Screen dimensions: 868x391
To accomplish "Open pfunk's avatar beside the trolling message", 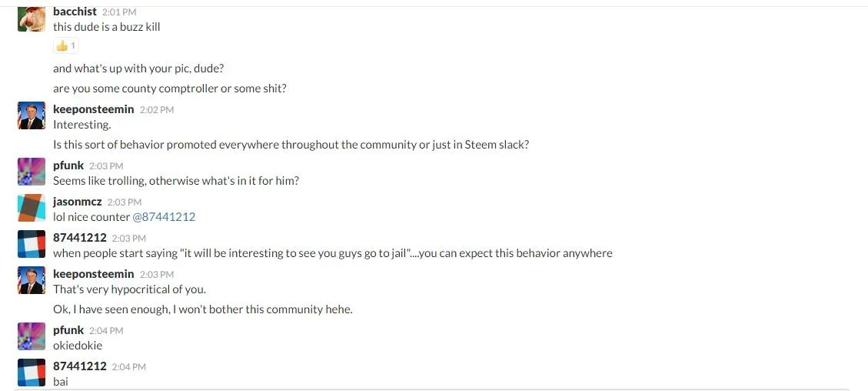I will click(32, 172).
